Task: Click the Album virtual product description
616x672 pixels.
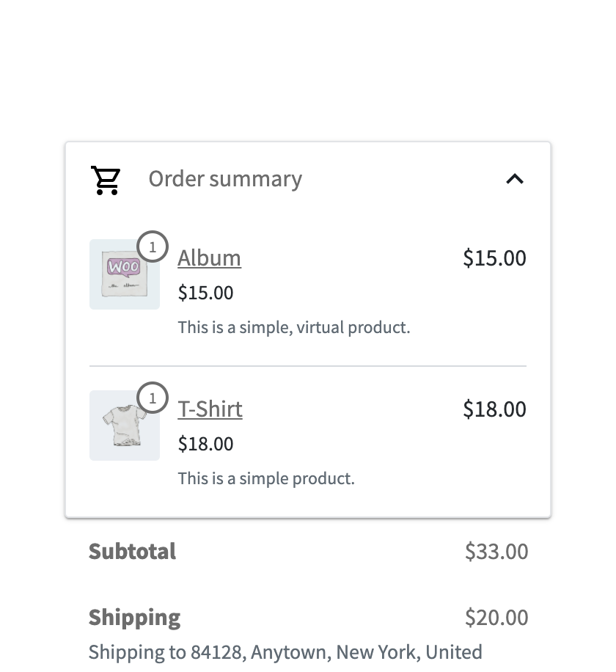Action: pyautogui.click(x=293, y=327)
